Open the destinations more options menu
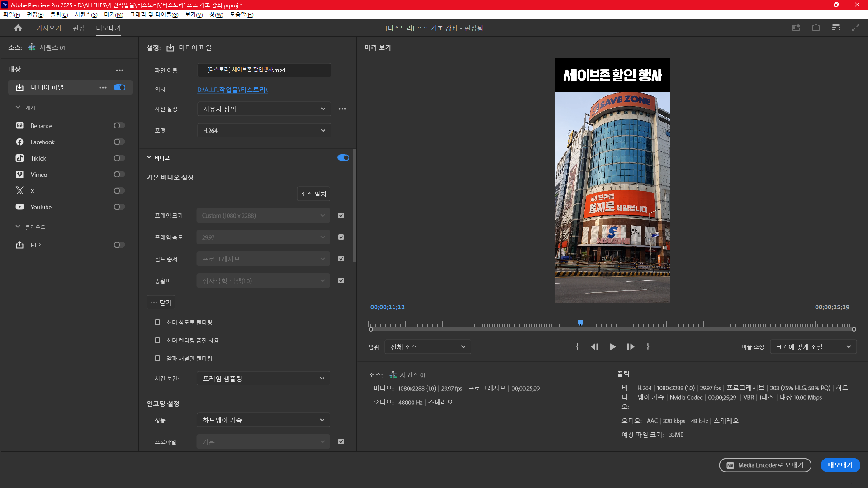Viewport: 868px width, 488px height. coord(119,71)
